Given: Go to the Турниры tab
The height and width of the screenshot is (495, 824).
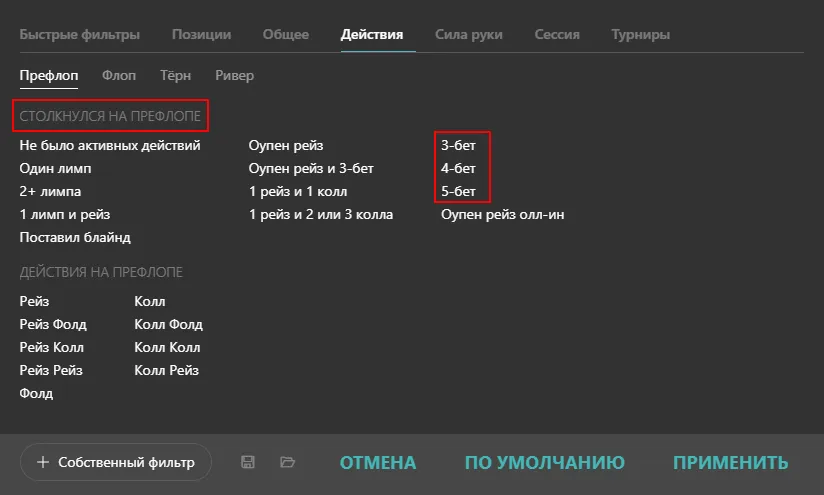Looking at the screenshot, I should pos(640,34).
